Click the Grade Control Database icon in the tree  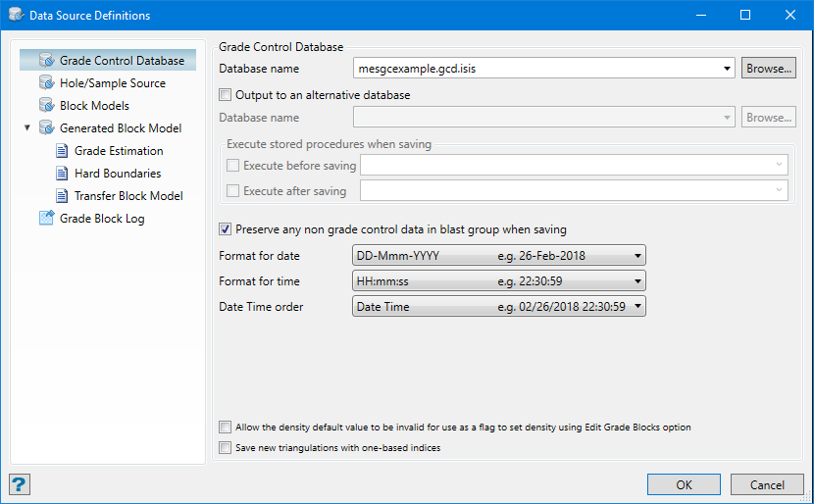pyautogui.click(x=46, y=61)
